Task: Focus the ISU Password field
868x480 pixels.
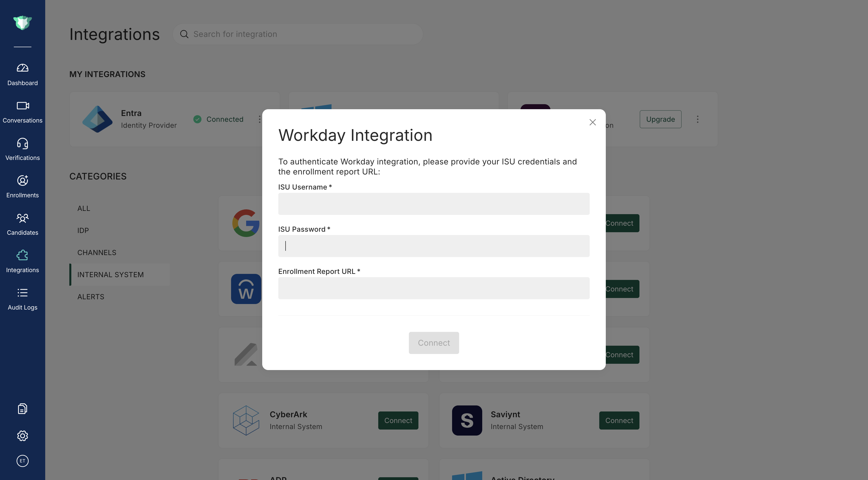Action: 434,246
